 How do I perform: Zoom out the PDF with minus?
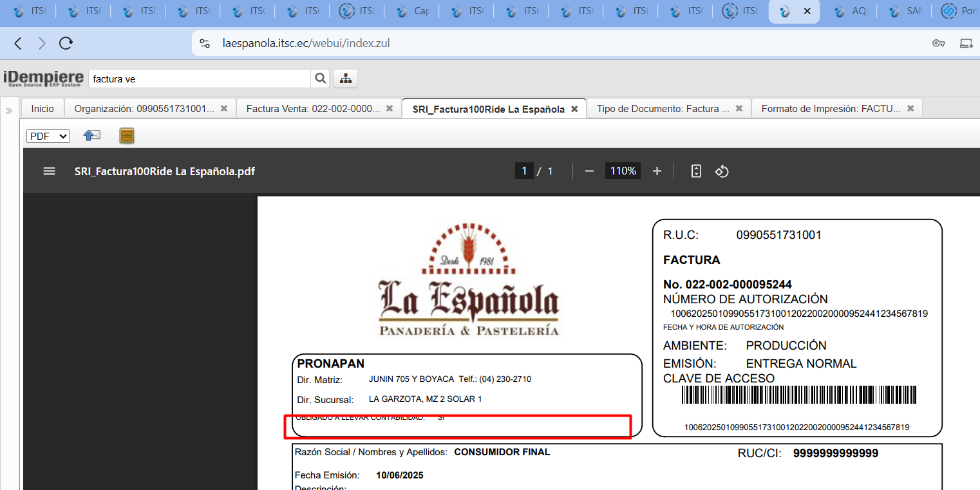589,171
